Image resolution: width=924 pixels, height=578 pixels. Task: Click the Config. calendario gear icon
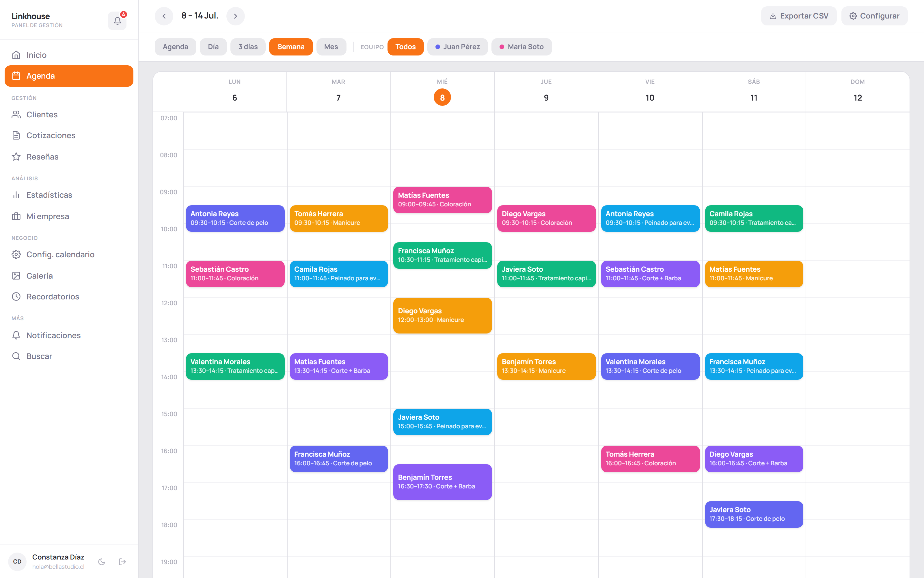(x=16, y=254)
